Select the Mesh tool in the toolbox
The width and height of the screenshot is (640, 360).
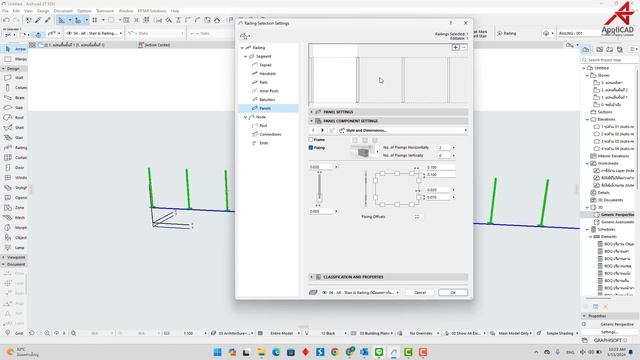(14, 218)
